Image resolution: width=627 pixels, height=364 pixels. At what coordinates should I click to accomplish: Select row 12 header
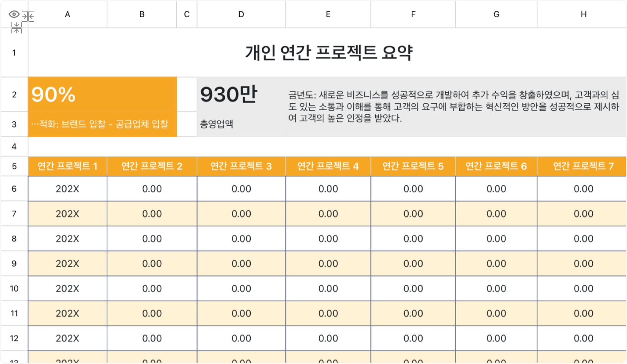click(x=14, y=338)
